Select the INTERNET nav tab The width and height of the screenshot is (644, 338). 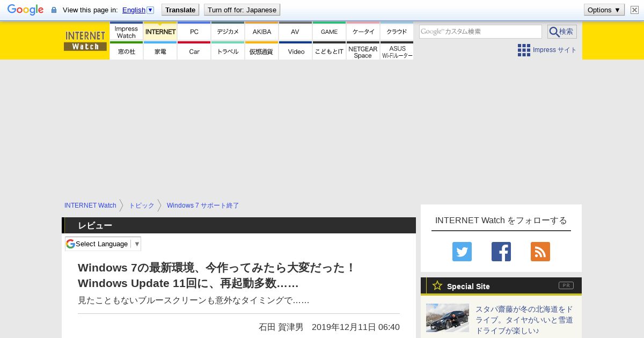(160, 31)
